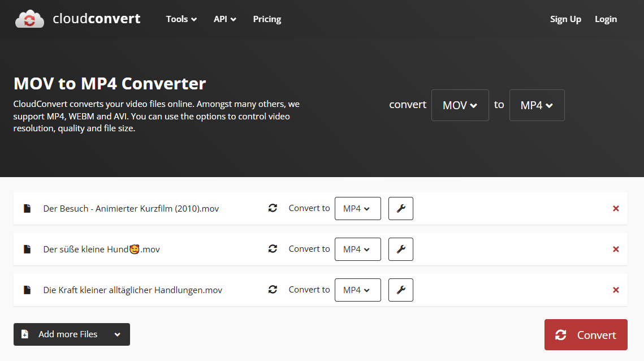Go to the Pricing page
The height and width of the screenshot is (361, 644).
[267, 19]
